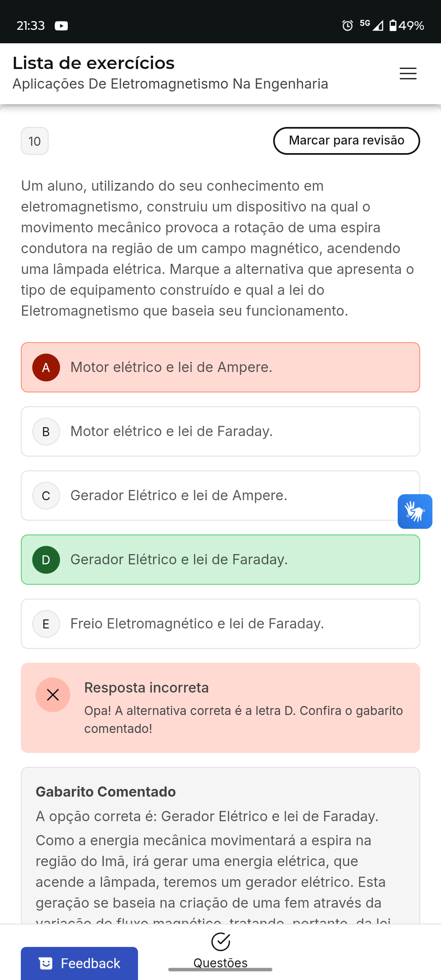This screenshot has height=980, width=441.
Task: Select option D Gerador Elétrico Faraday
Action: click(x=220, y=559)
